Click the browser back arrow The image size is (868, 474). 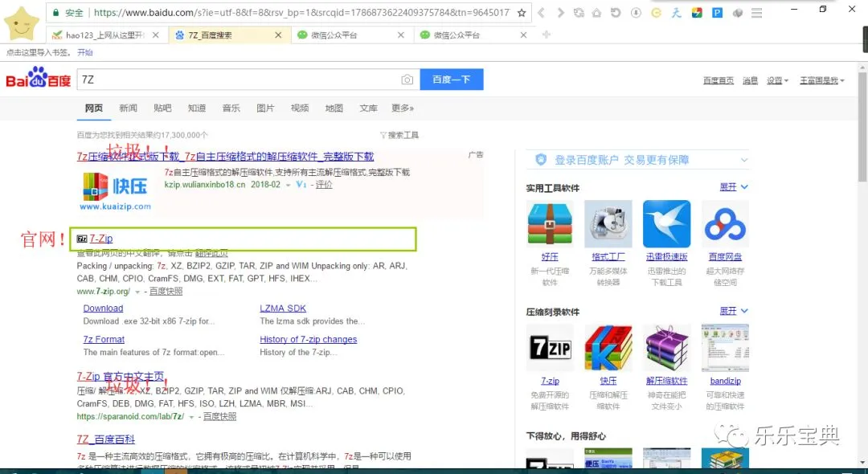[542, 12]
